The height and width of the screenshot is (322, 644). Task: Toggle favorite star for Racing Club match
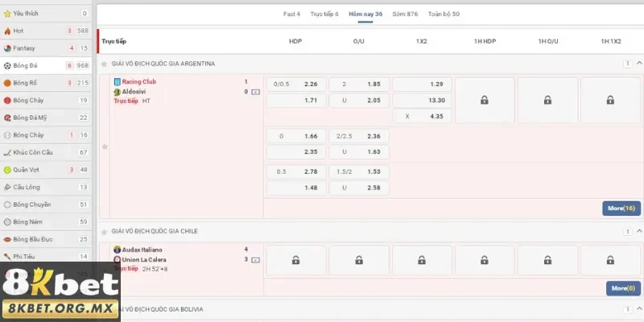pyautogui.click(x=104, y=147)
